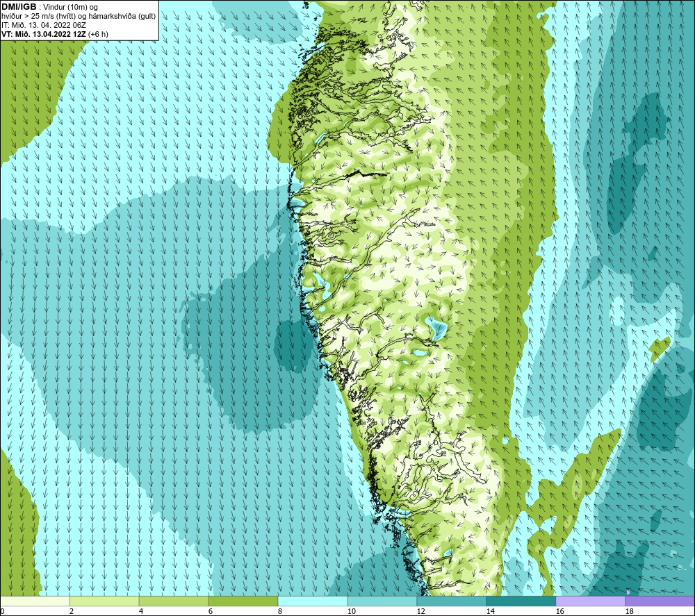Click the 'VT: Mið. 13.04.2022 12Z' line
Image resolution: width=695 pixels, height=616 pixels.
[x=43, y=34]
